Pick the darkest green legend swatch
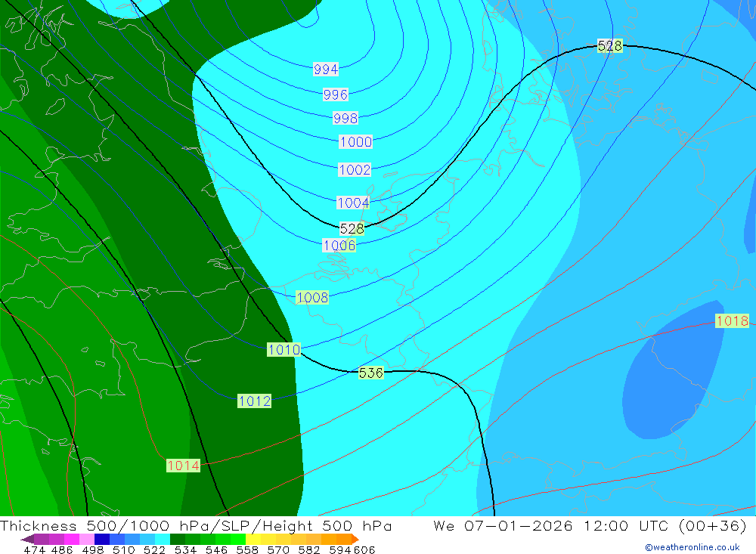Image resolution: width=756 pixels, height=554 pixels. pyautogui.click(x=178, y=539)
